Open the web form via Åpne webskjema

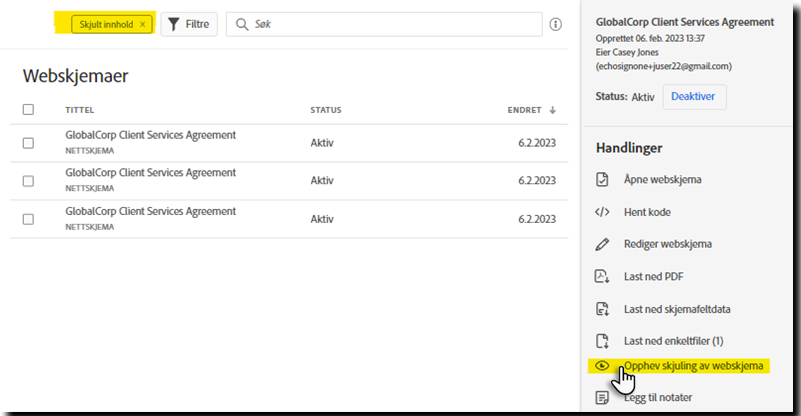coord(663,179)
